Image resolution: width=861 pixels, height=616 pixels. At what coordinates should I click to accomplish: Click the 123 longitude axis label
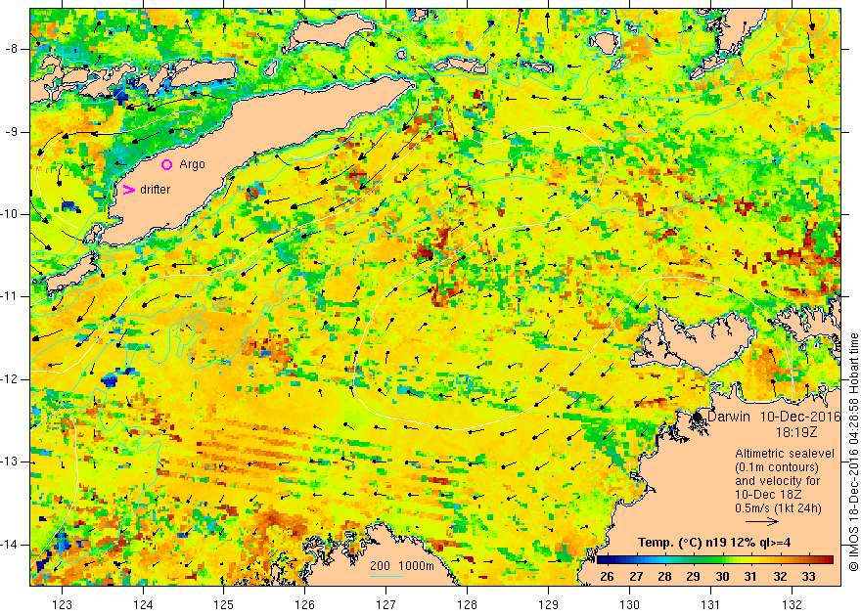pos(62,604)
